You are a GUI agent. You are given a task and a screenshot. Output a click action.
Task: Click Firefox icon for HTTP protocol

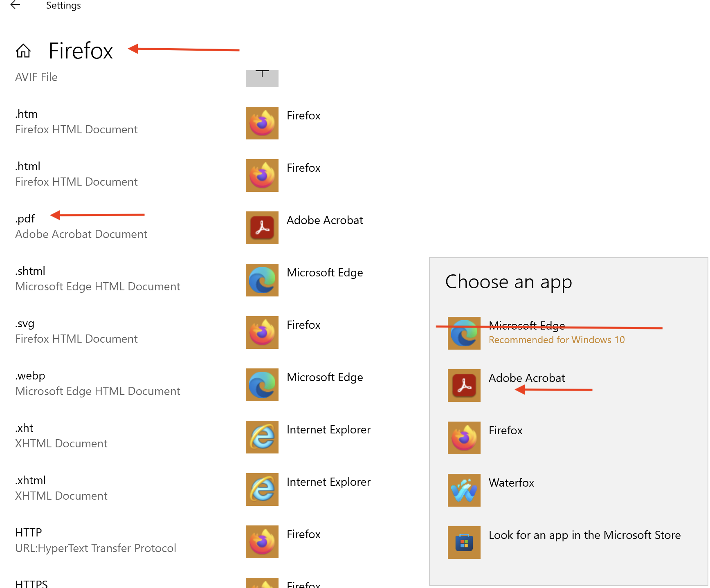(262, 542)
